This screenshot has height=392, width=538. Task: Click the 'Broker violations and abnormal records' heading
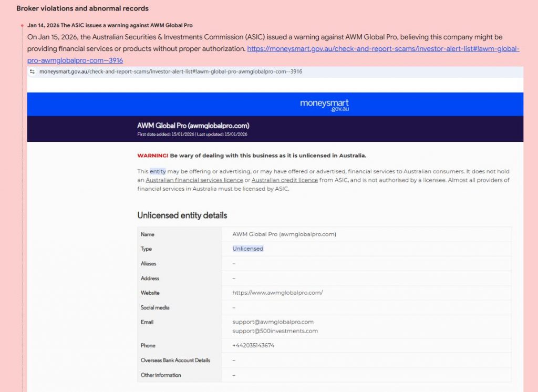[x=82, y=8]
